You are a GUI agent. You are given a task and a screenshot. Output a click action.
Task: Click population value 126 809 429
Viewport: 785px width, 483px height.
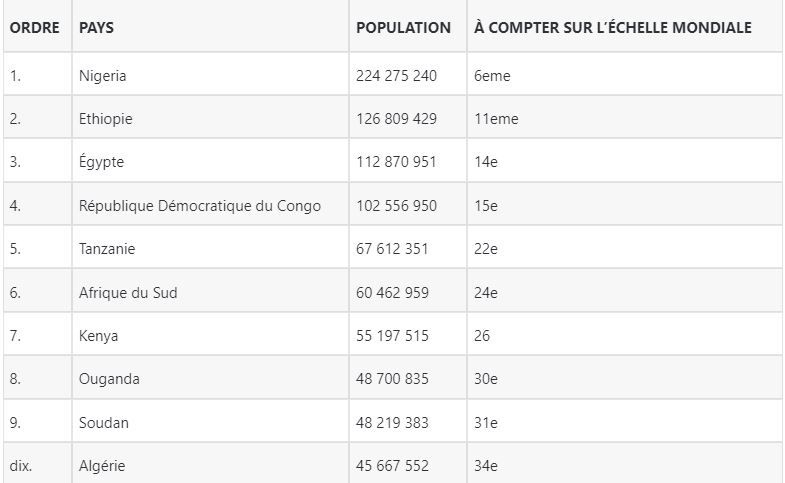397,119
